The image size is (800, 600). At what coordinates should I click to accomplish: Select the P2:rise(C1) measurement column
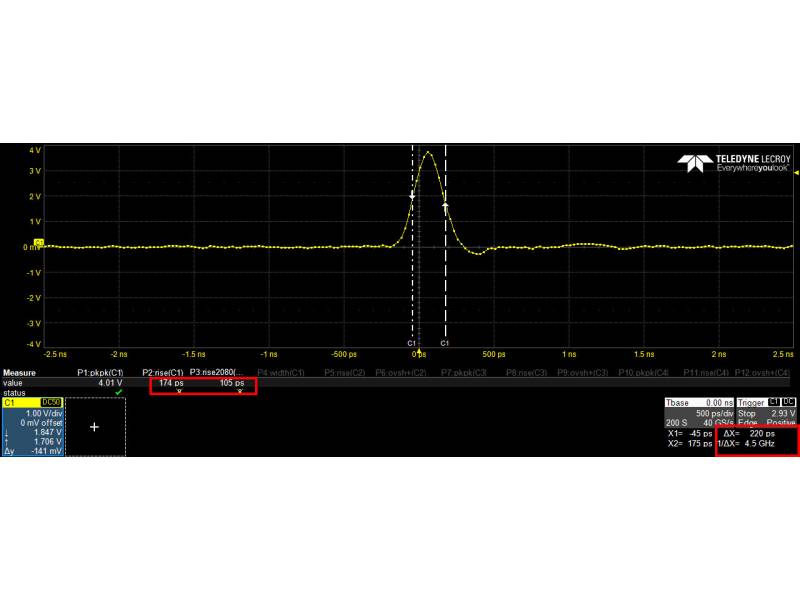165,371
